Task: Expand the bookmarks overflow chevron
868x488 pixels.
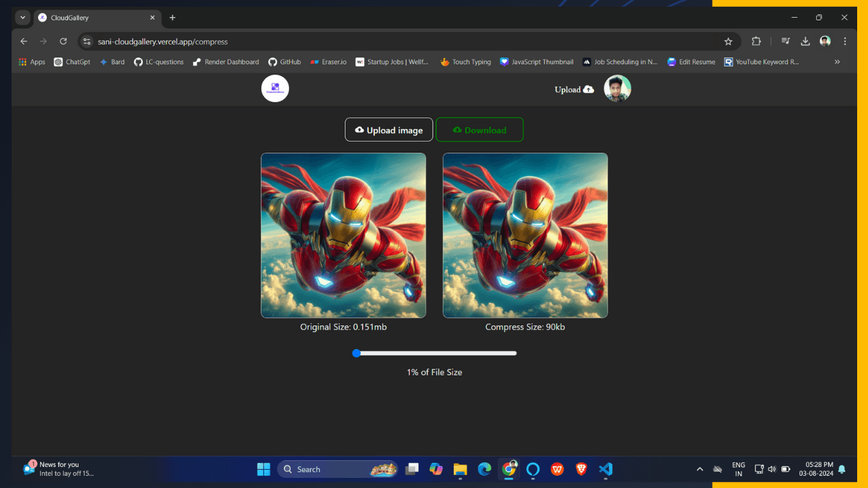Action: [x=837, y=62]
